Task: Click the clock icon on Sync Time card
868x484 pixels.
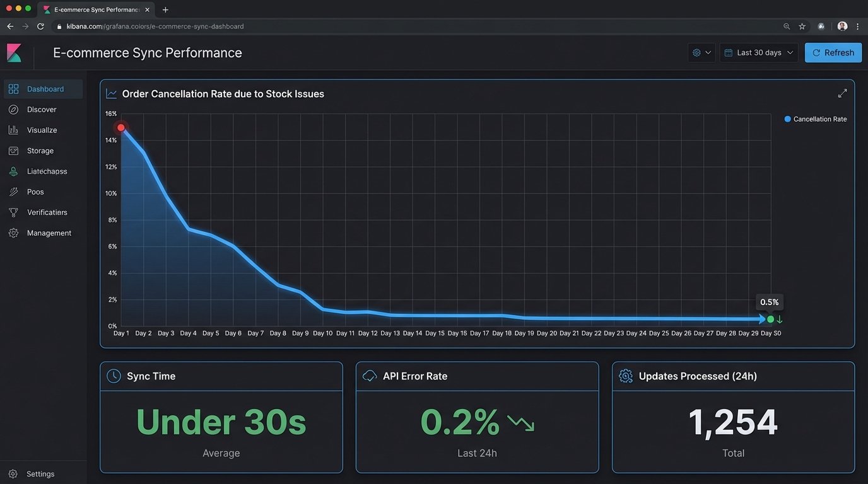Action: click(114, 376)
